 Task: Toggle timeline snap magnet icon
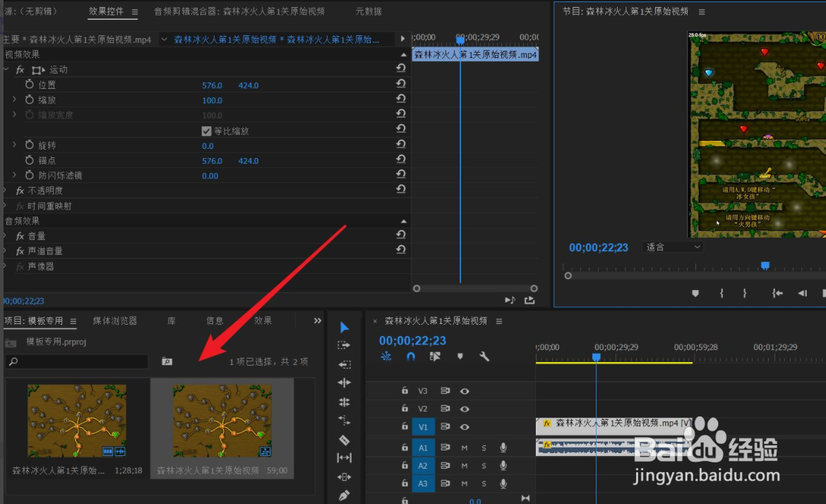pyautogui.click(x=411, y=356)
